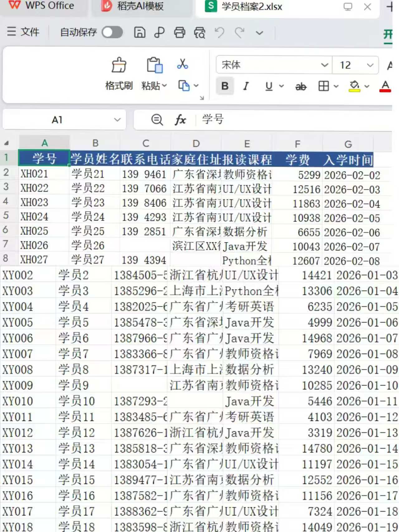Open the clipboard dialog launcher
The width and height of the screenshot is (399, 532).
tap(202, 98)
